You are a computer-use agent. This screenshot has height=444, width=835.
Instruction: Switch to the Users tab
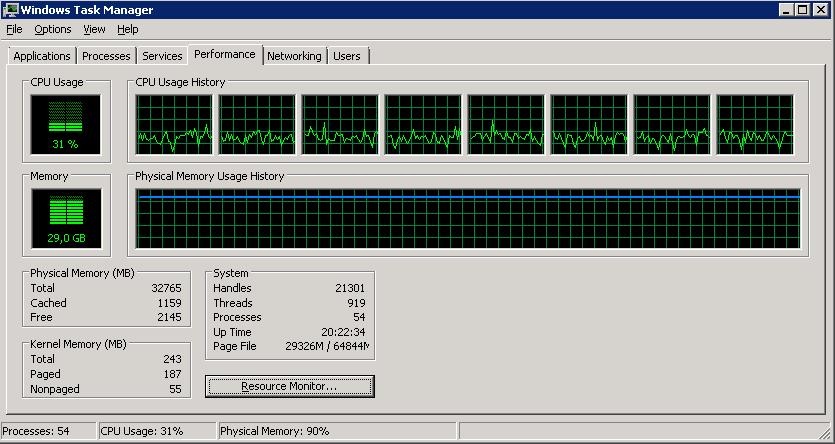pyautogui.click(x=347, y=56)
